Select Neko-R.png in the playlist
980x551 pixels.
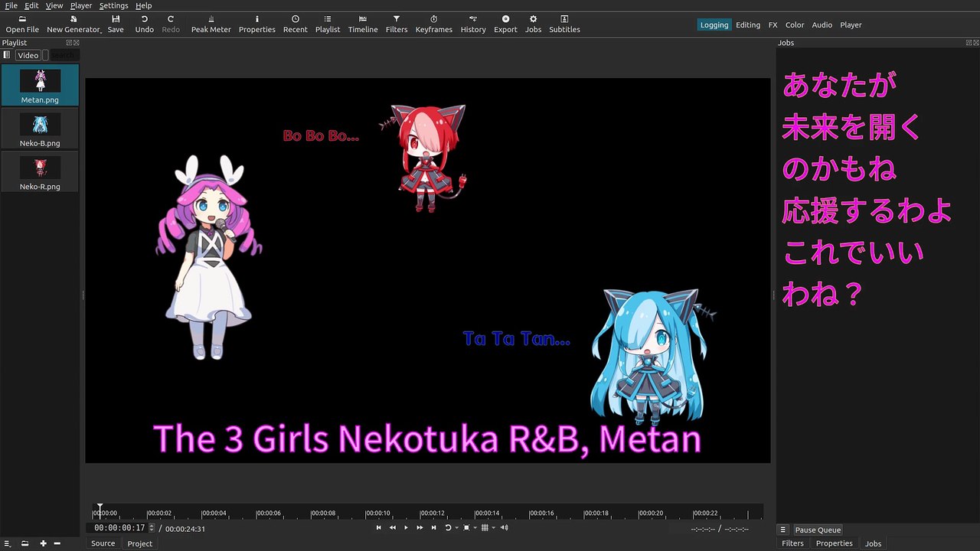(x=40, y=172)
